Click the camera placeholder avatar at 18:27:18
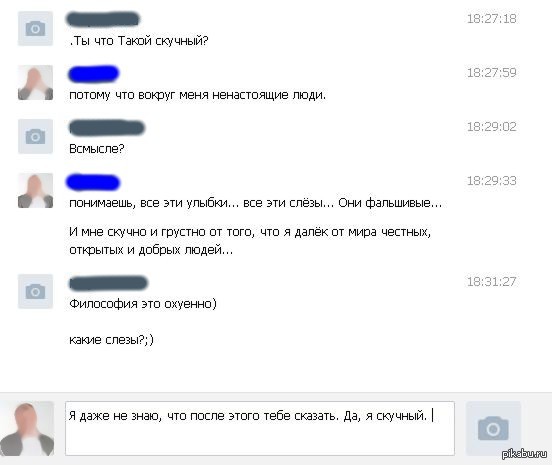Screen dimensions: 552x465 point(35,29)
